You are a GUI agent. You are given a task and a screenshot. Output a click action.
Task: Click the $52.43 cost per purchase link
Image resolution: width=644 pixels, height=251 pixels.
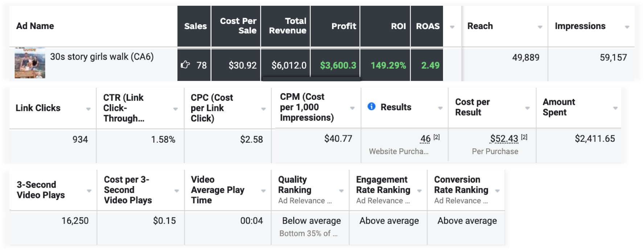[x=504, y=139]
